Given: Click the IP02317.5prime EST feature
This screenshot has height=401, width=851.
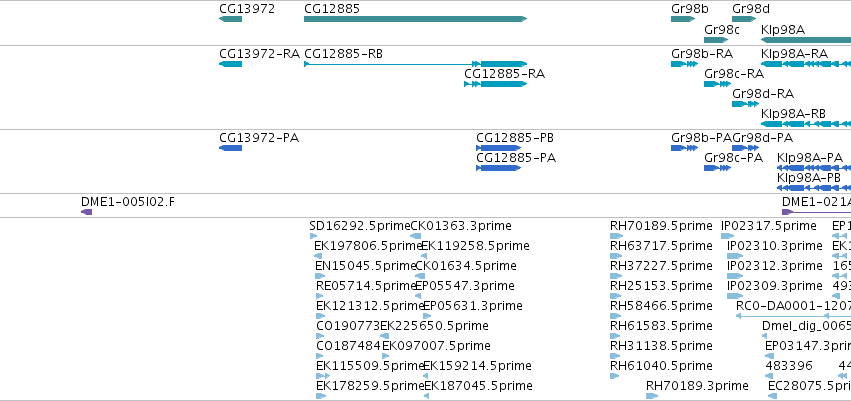Looking at the screenshot, I should [727, 236].
